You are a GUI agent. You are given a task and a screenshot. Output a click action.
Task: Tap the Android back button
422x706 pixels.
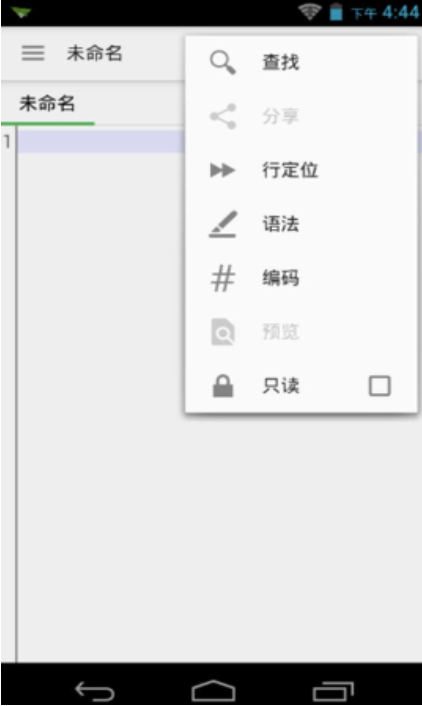94,690
